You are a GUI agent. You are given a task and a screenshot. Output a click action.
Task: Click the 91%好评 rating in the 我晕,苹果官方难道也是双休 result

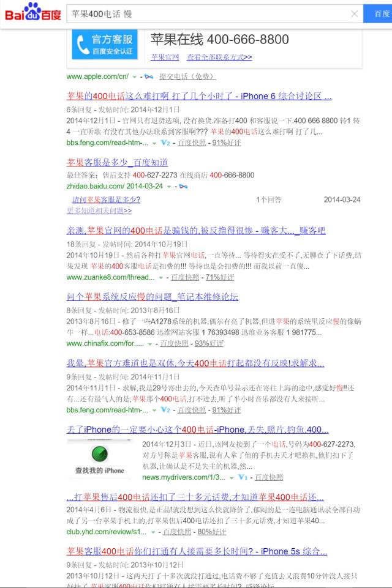pyautogui.click(x=227, y=410)
